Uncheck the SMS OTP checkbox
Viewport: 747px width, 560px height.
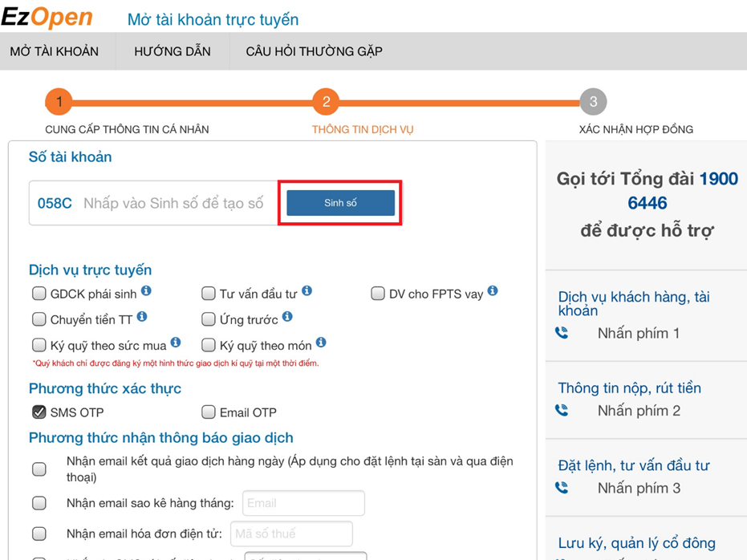pos(39,412)
